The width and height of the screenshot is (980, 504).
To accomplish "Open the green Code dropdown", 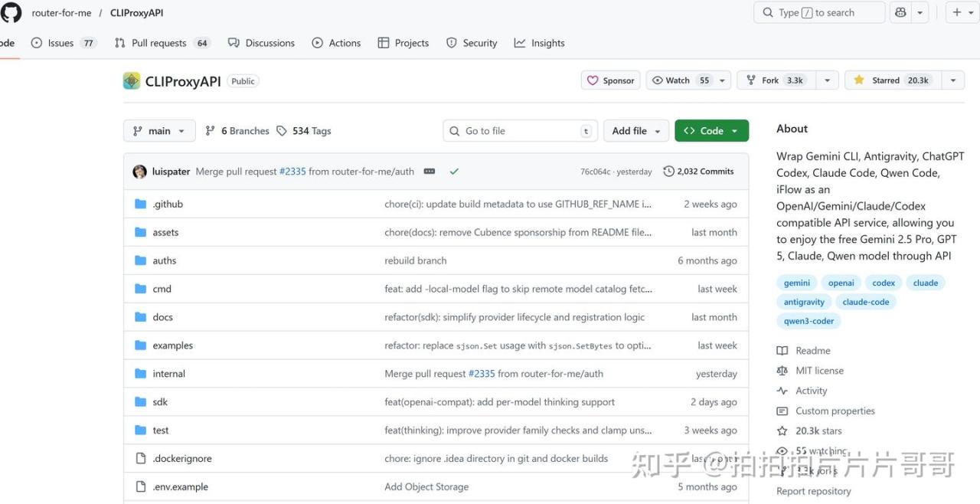I will (x=711, y=131).
